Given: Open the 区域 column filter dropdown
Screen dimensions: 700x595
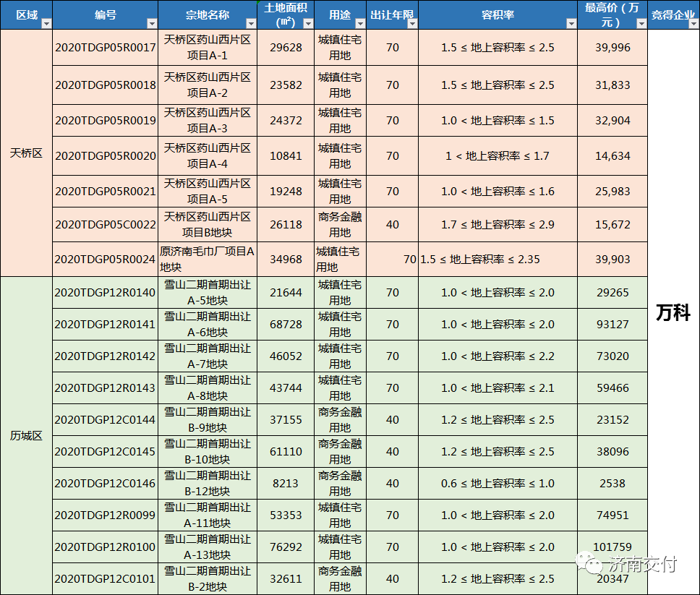Looking at the screenshot, I should coord(46,23).
